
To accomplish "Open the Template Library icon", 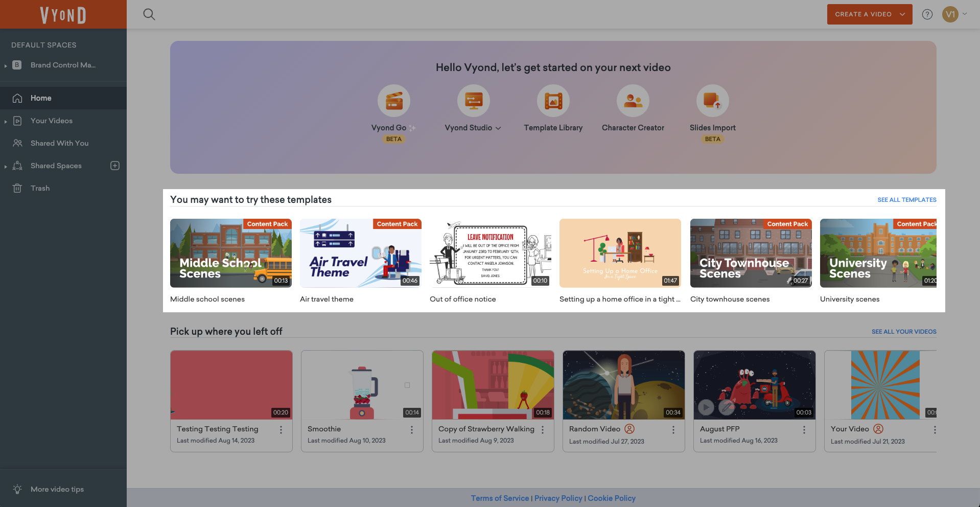I will (x=553, y=101).
